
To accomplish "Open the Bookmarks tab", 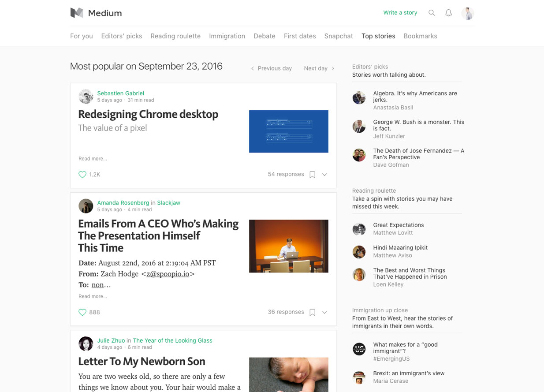I will click(420, 36).
